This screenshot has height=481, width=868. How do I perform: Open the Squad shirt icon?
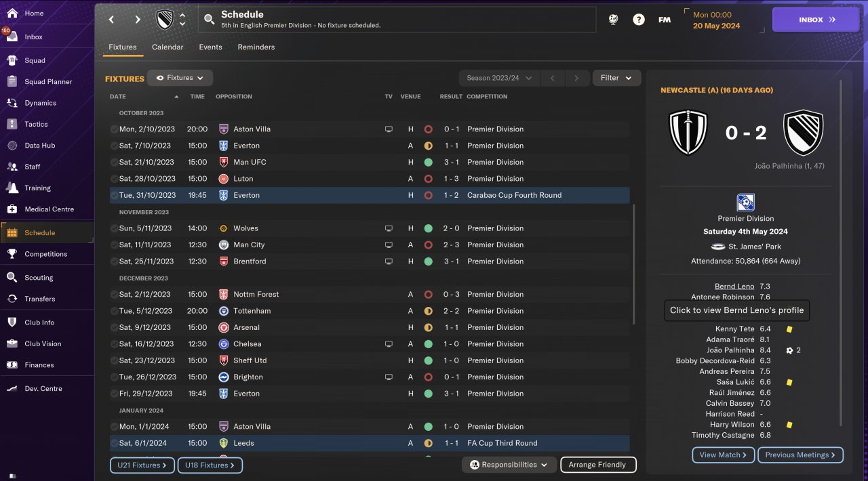[x=12, y=60]
